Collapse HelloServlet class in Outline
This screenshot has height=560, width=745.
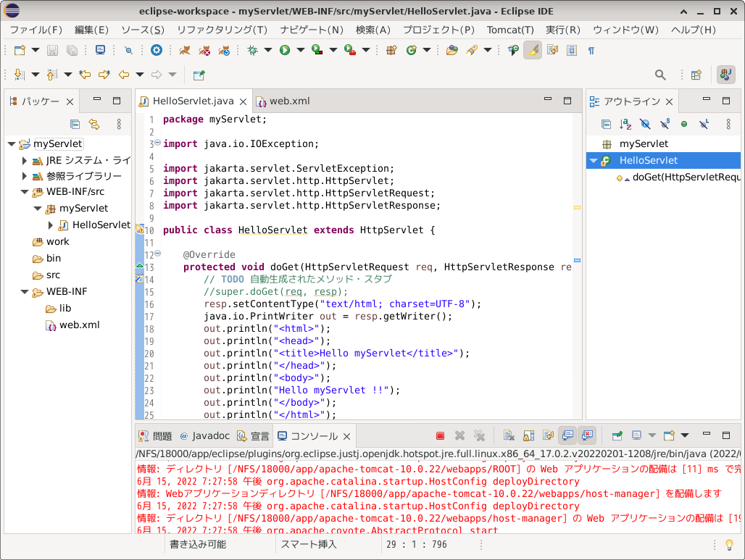pos(594,161)
